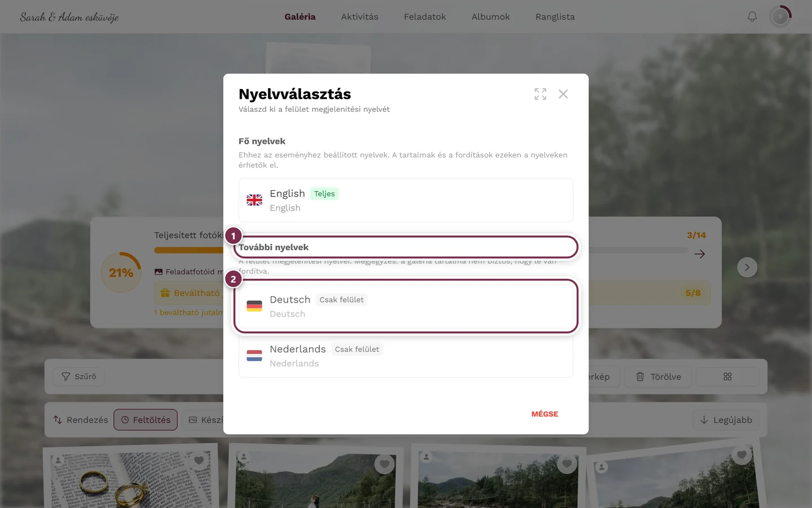Open the third landscape photo thumbnail

click(x=498, y=479)
